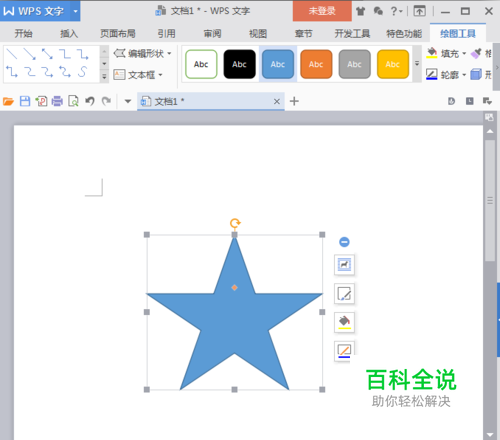Open the 视图 tab
The width and height of the screenshot is (500, 440).
pyautogui.click(x=258, y=34)
